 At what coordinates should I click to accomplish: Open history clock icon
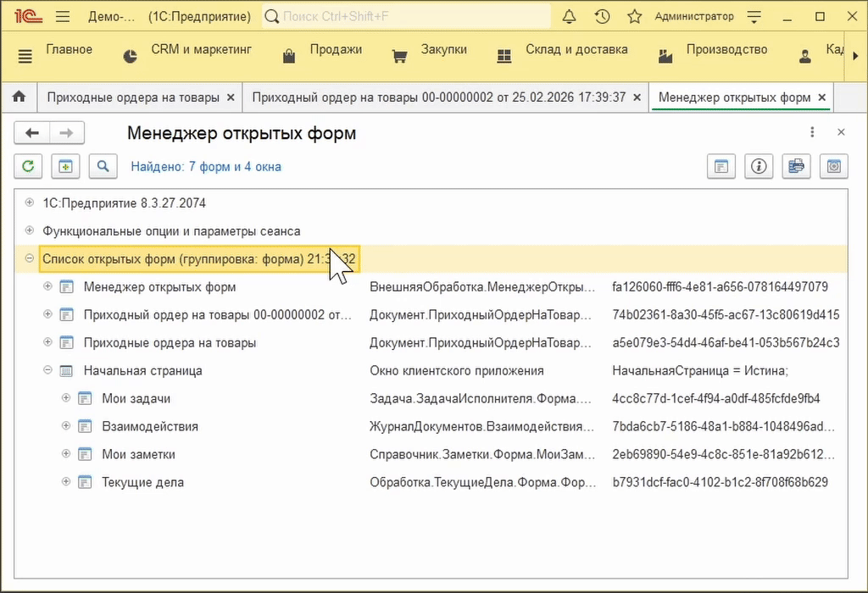tap(603, 17)
